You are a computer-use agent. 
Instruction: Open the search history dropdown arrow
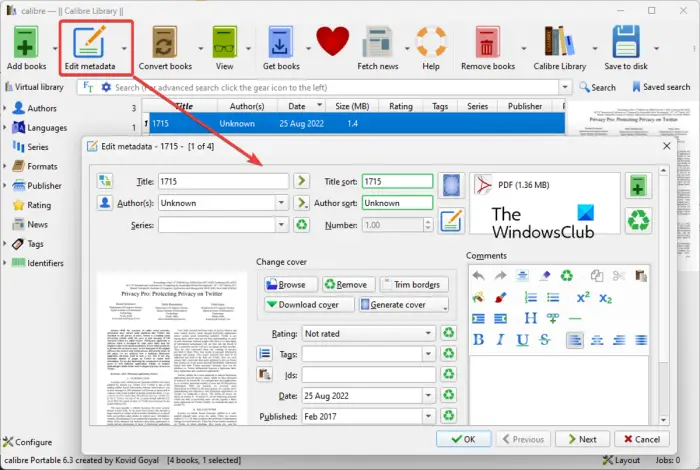(x=565, y=87)
